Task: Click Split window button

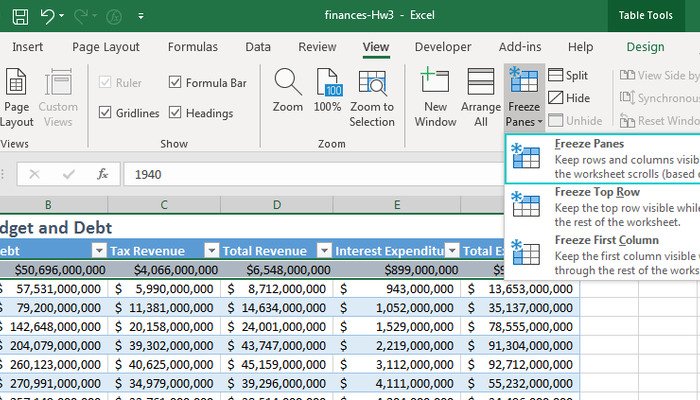Action: 568,75
